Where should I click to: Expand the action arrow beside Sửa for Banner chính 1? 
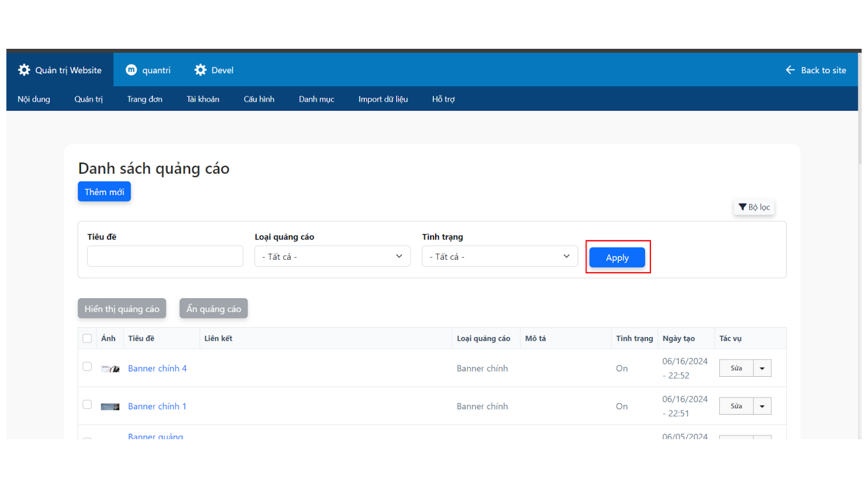click(762, 406)
